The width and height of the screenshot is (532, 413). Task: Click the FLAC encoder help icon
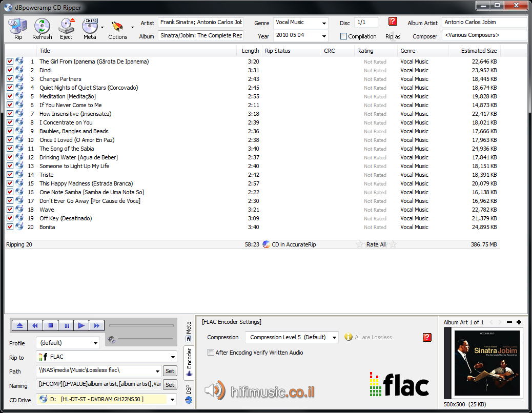(x=427, y=337)
